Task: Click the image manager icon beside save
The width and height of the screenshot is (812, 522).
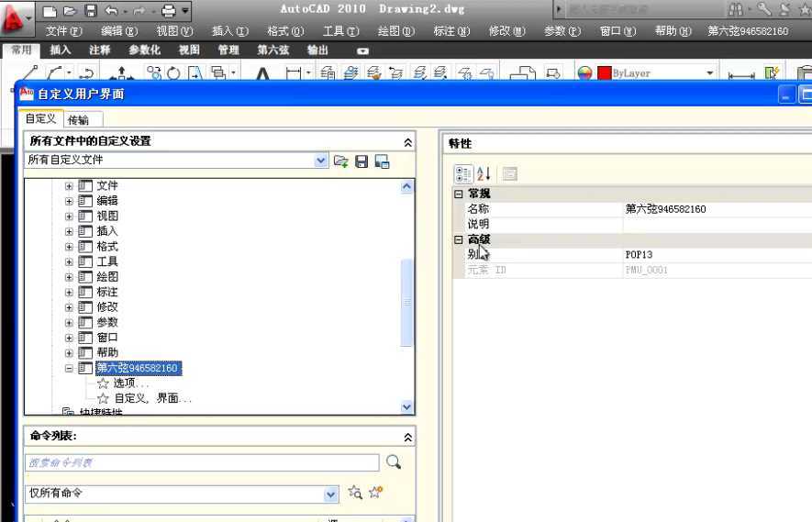Action: [x=383, y=161]
